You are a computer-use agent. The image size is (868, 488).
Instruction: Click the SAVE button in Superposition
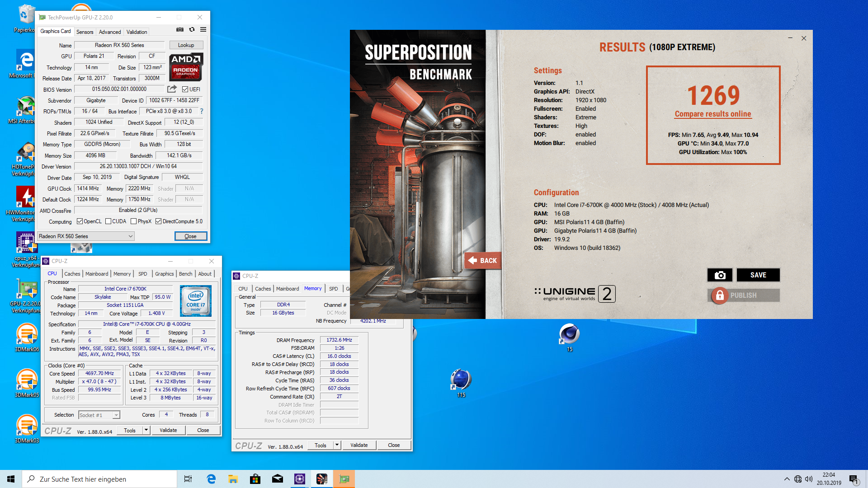tap(758, 275)
